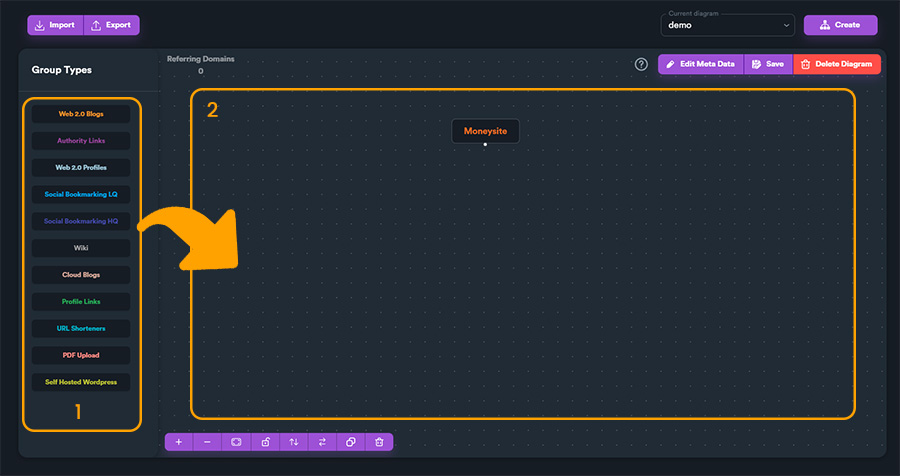Select Authority Links group type

pyautogui.click(x=81, y=141)
